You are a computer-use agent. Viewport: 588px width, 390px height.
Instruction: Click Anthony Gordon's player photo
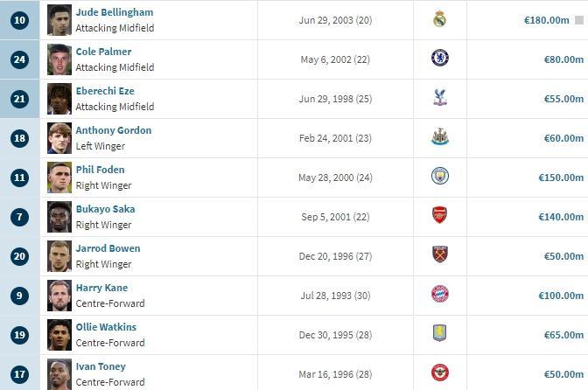[x=59, y=137]
